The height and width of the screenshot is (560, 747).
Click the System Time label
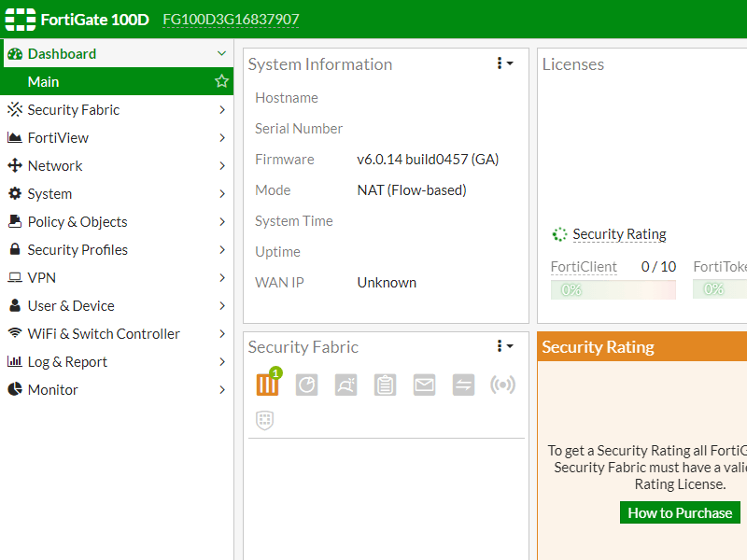coord(293,221)
